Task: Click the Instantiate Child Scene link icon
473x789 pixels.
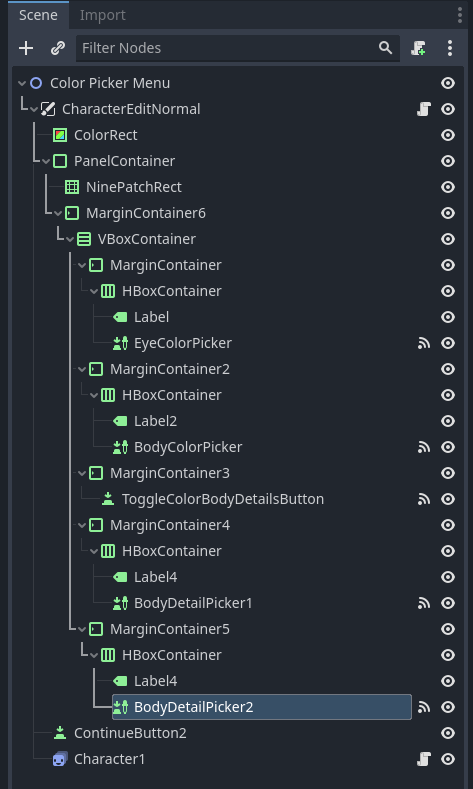Action: tap(58, 48)
